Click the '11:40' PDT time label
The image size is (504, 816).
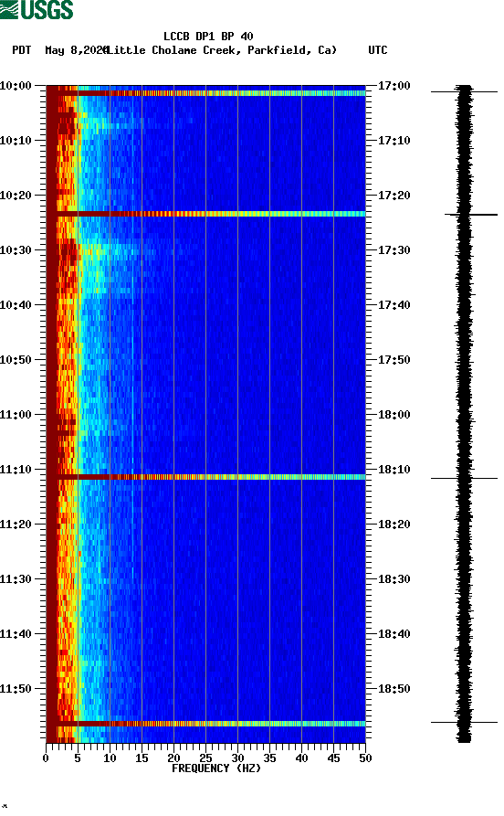click(x=16, y=634)
